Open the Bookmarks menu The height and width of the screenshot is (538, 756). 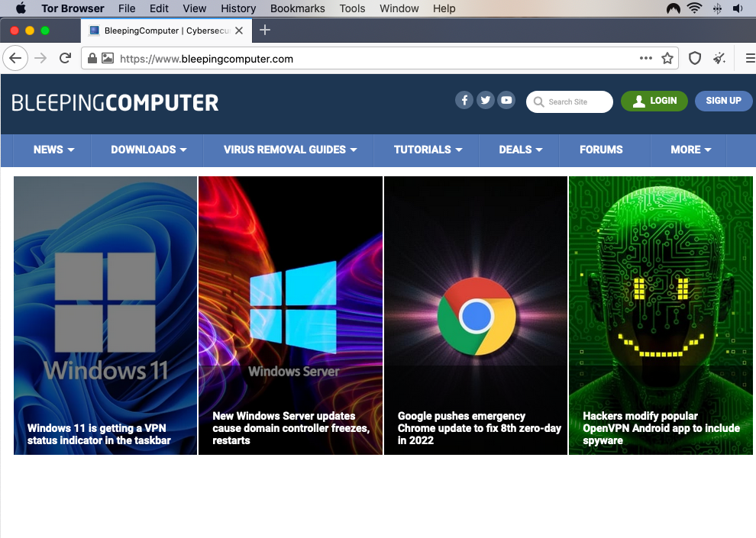click(298, 8)
